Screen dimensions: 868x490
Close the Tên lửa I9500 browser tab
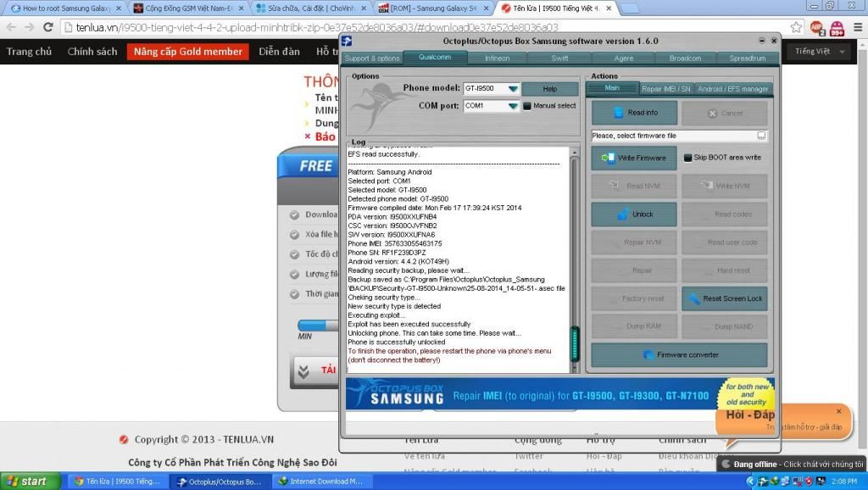[x=609, y=8]
